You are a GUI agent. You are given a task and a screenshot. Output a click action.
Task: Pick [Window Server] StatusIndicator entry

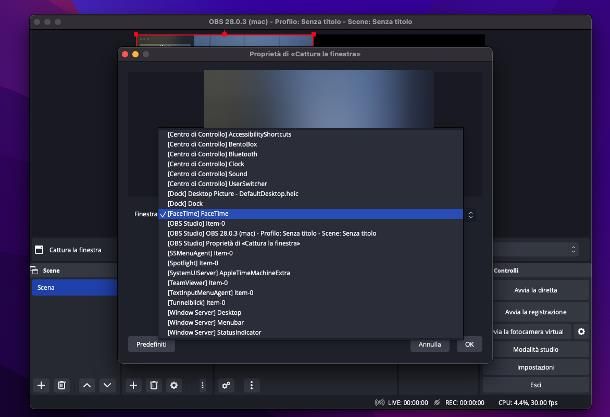(x=310, y=333)
